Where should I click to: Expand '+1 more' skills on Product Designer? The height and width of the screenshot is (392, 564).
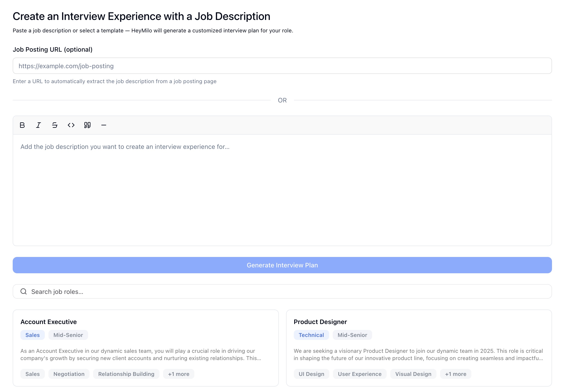click(455, 374)
